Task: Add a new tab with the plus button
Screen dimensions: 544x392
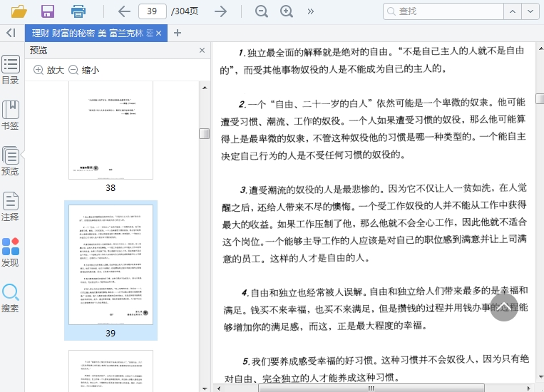Action: click(178, 33)
